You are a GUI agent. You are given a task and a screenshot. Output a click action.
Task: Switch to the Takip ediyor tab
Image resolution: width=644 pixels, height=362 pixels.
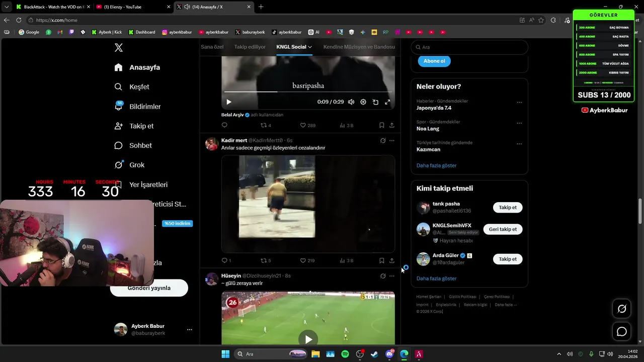tap(250, 47)
